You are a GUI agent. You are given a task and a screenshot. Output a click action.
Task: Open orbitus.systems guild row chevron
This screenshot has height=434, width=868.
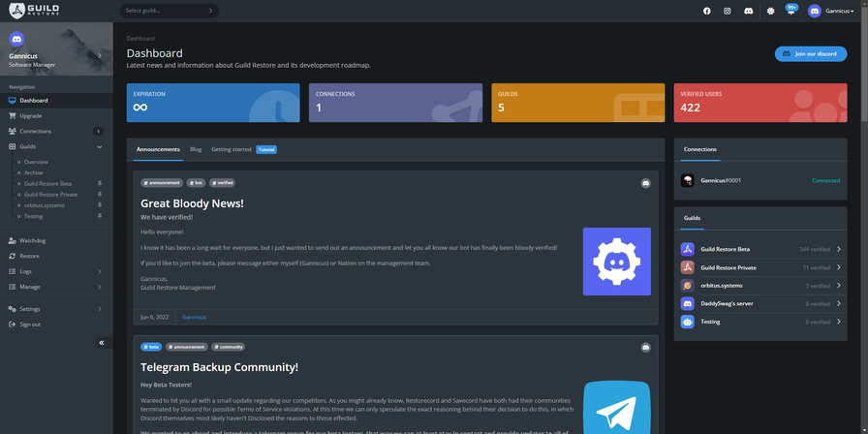tap(839, 286)
